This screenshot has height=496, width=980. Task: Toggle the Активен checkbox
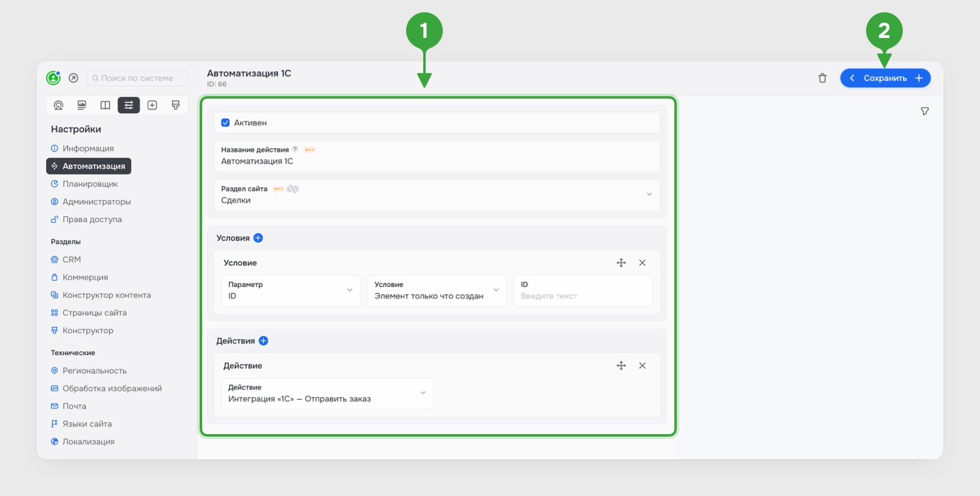click(225, 122)
